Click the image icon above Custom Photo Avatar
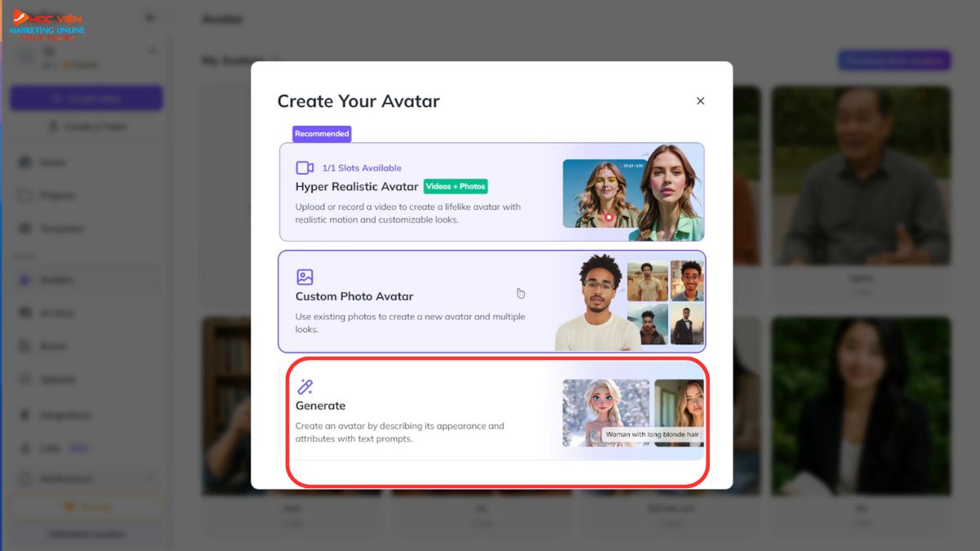This screenshot has width=980, height=551. 305,277
